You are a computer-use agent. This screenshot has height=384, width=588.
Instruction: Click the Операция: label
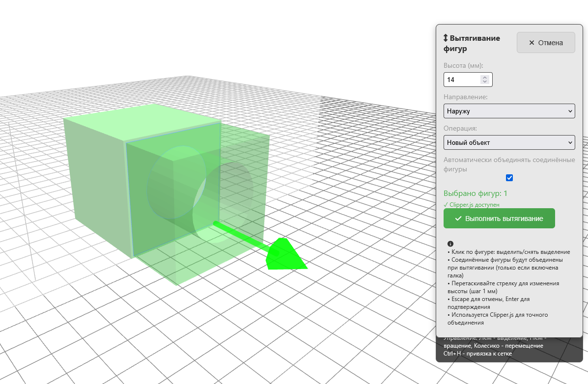460,128
